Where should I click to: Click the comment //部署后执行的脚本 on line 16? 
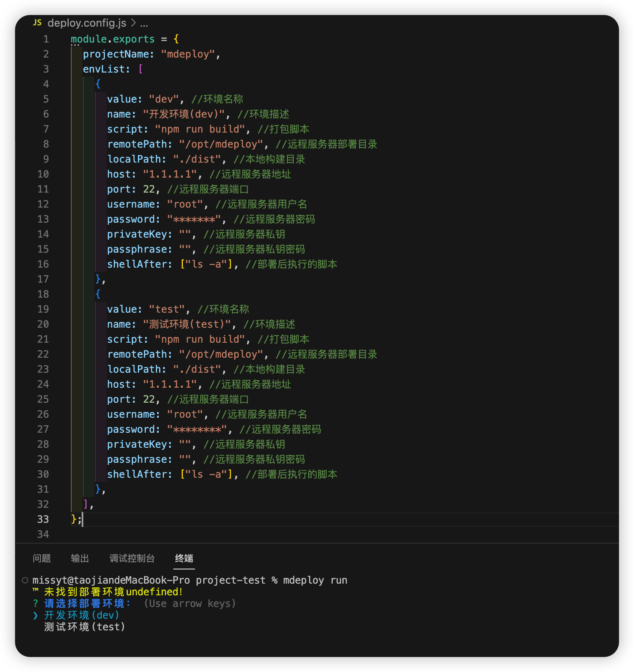[291, 264]
